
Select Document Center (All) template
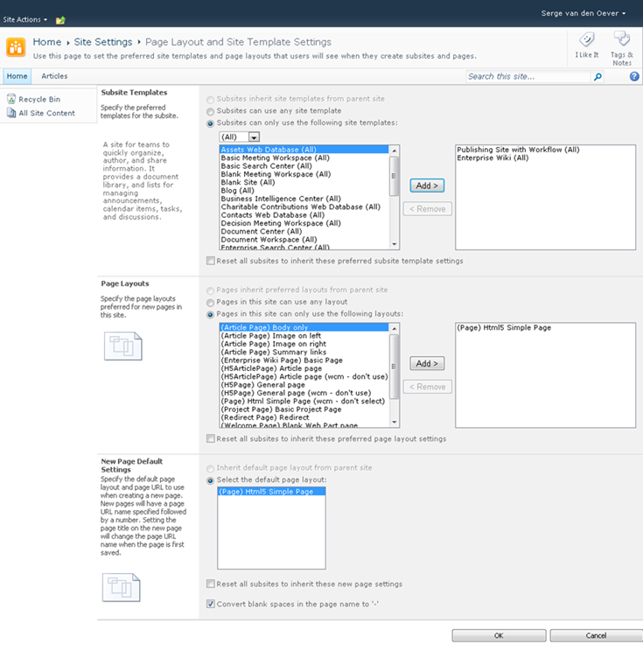click(x=304, y=231)
